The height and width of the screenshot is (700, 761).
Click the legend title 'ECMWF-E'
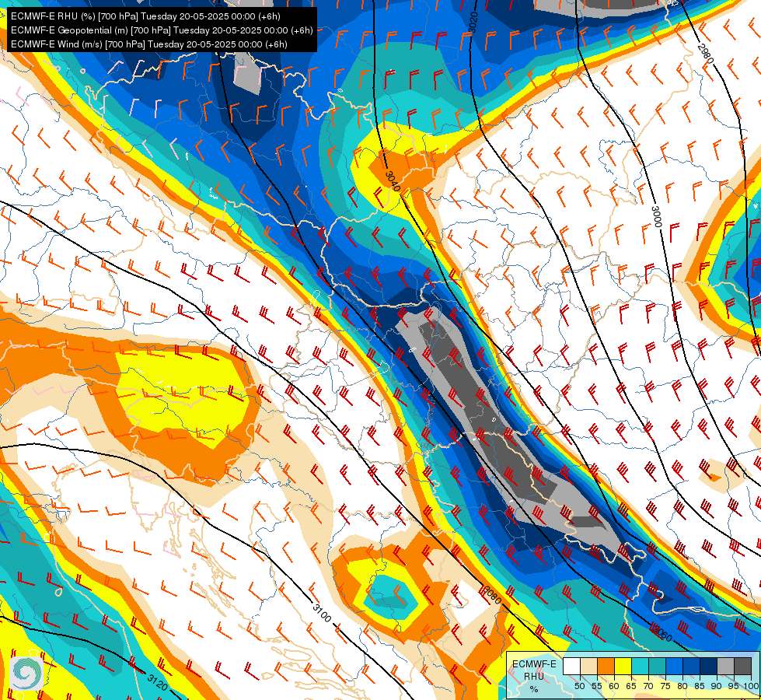coord(534,664)
